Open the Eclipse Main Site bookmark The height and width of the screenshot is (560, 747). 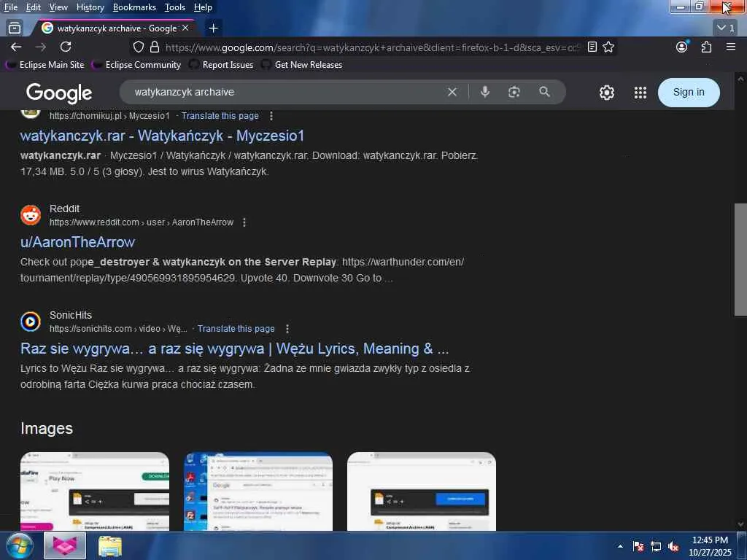[45, 64]
